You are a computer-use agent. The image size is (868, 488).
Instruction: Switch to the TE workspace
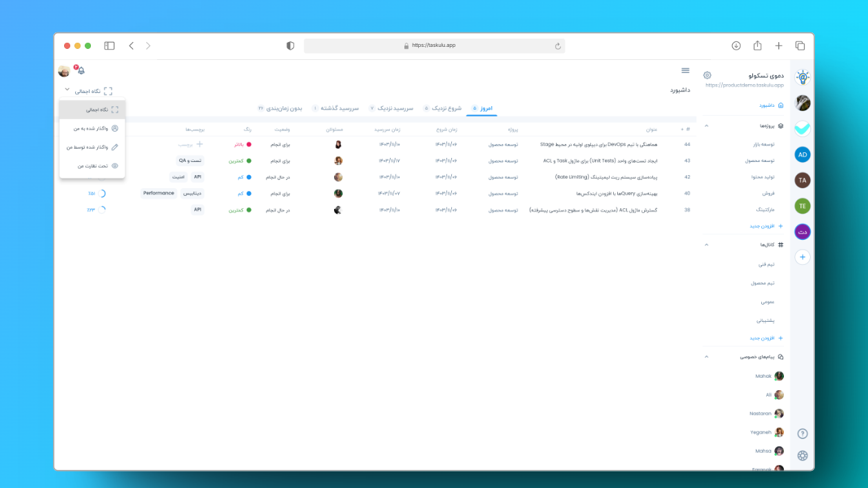pyautogui.click(x=803, y=205)
